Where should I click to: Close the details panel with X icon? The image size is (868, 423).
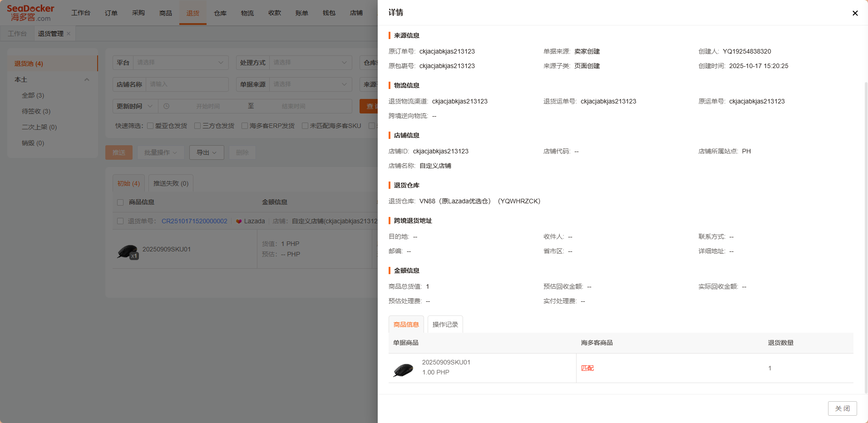click(x=855, y=13)
